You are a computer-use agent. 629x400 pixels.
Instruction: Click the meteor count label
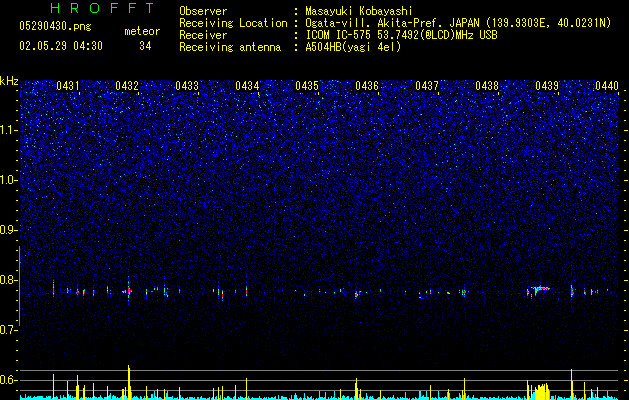tap(142, 31)
